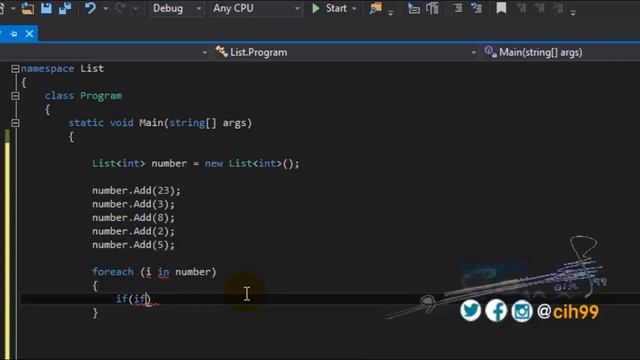The image size is (640, 360).
Task: Open the project navigation dropdown arrow left of List.Program
Action: [204, 53]
